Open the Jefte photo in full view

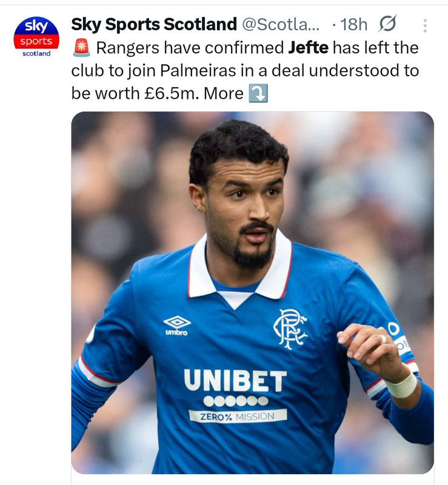(x=252, y=293)
